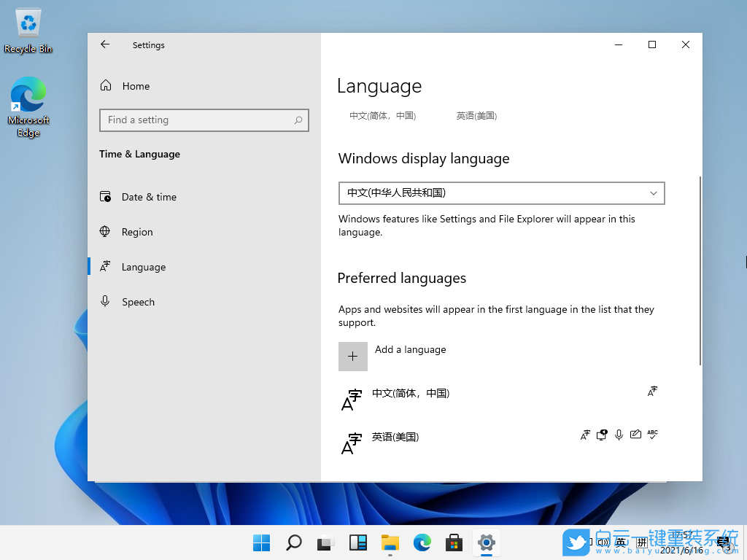Go back using the Settings back arrow

(105, 44)
